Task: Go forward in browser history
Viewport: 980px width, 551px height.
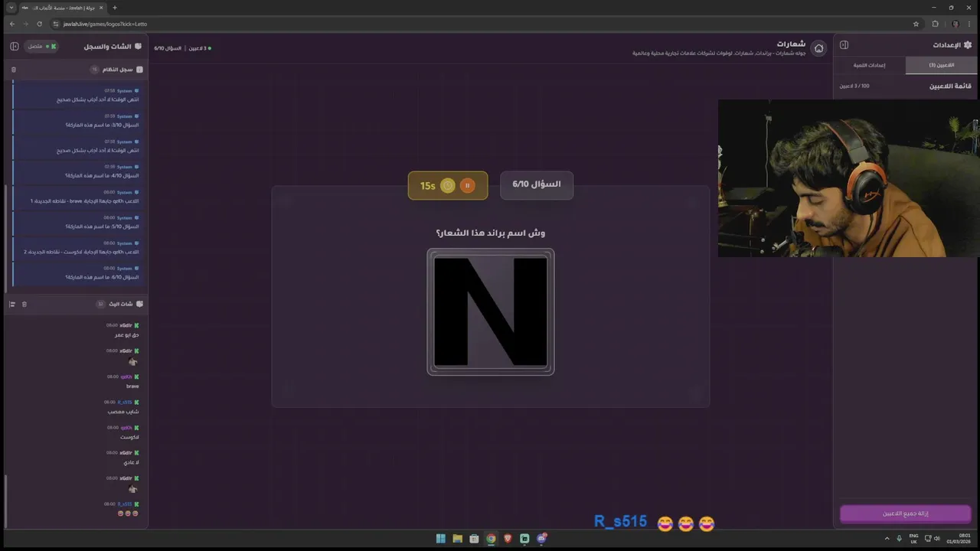Action: tap(25, 24)
